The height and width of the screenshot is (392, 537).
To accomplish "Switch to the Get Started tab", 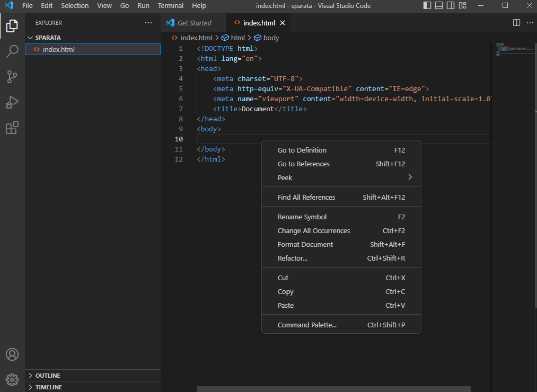I will [x=193, y=23].
